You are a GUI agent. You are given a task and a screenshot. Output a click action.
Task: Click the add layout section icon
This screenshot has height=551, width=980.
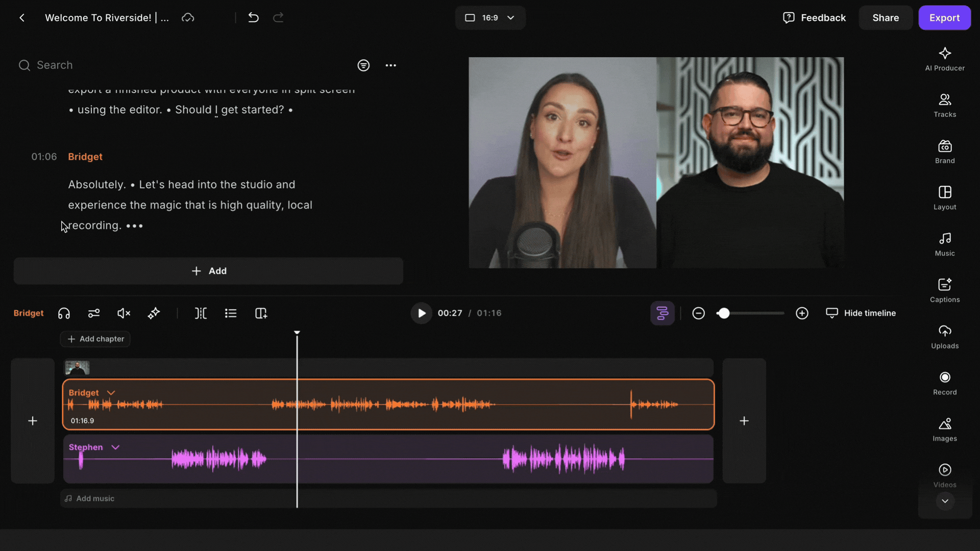(261, 313)
